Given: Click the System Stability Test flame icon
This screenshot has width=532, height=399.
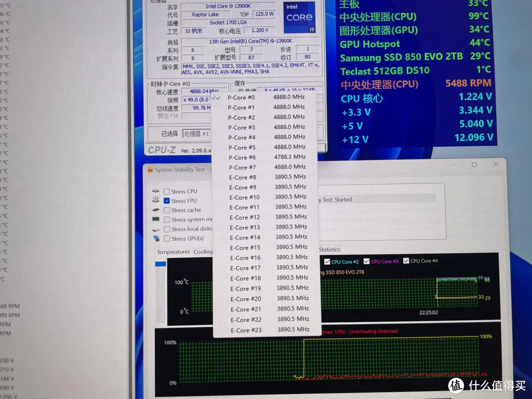Looking at the screenshot, I should (150, 169).
